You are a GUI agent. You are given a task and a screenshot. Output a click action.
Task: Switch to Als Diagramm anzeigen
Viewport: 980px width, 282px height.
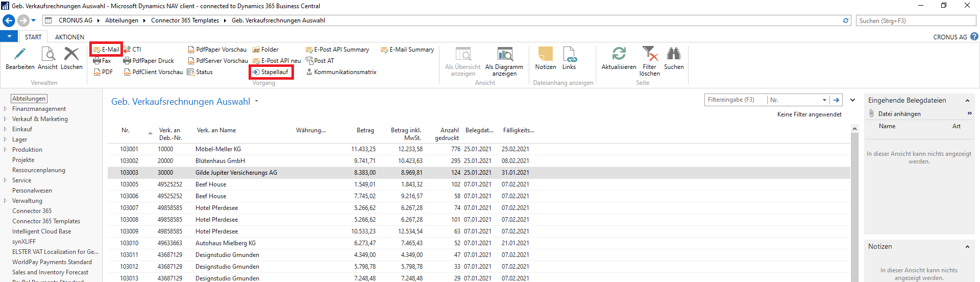504,62
